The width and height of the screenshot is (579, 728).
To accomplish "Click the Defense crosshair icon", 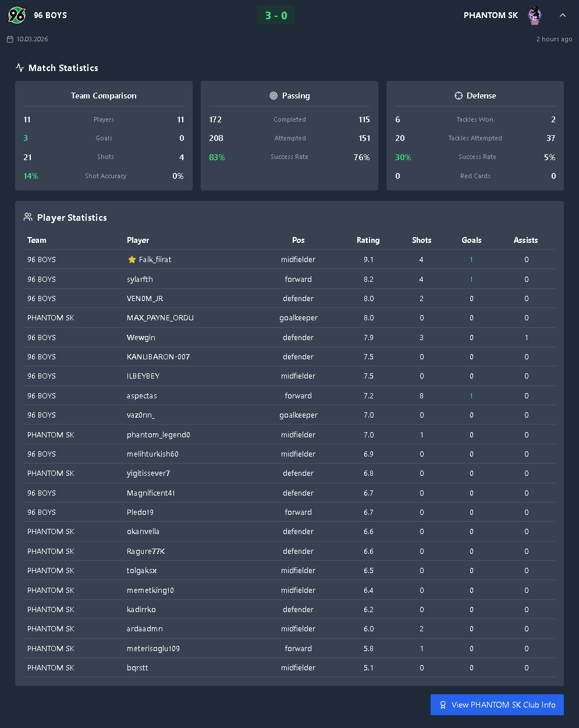I will click(x=459, y=96).
